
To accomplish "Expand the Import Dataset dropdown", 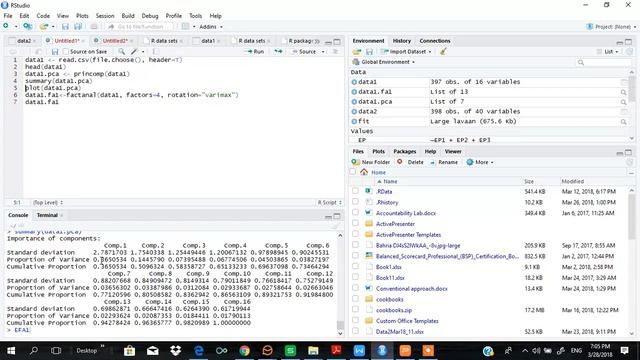I will (406, 52).
